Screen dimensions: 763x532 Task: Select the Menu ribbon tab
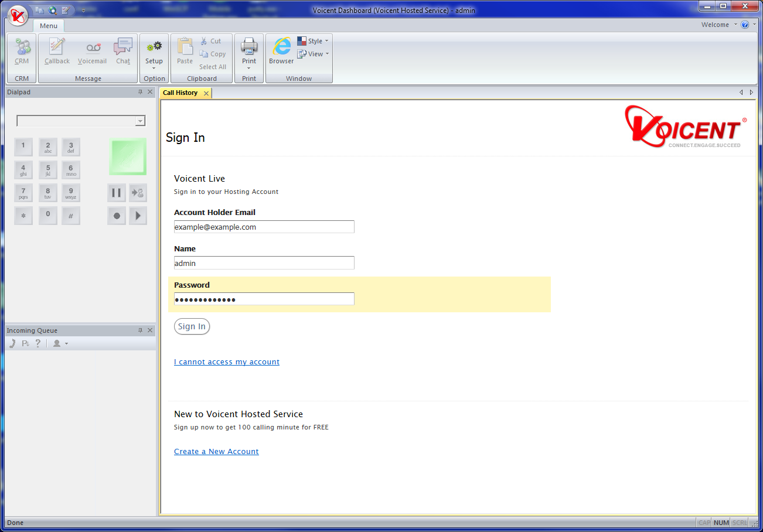point(49,26)
